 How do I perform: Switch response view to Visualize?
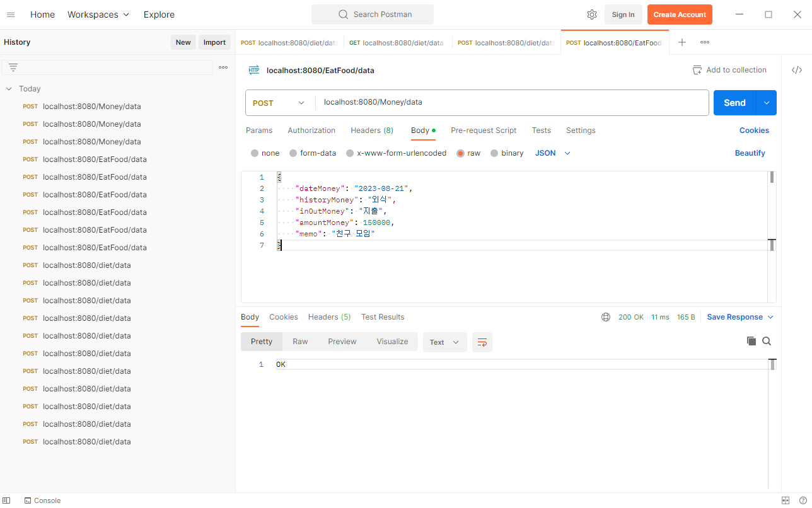coord(392,342)
